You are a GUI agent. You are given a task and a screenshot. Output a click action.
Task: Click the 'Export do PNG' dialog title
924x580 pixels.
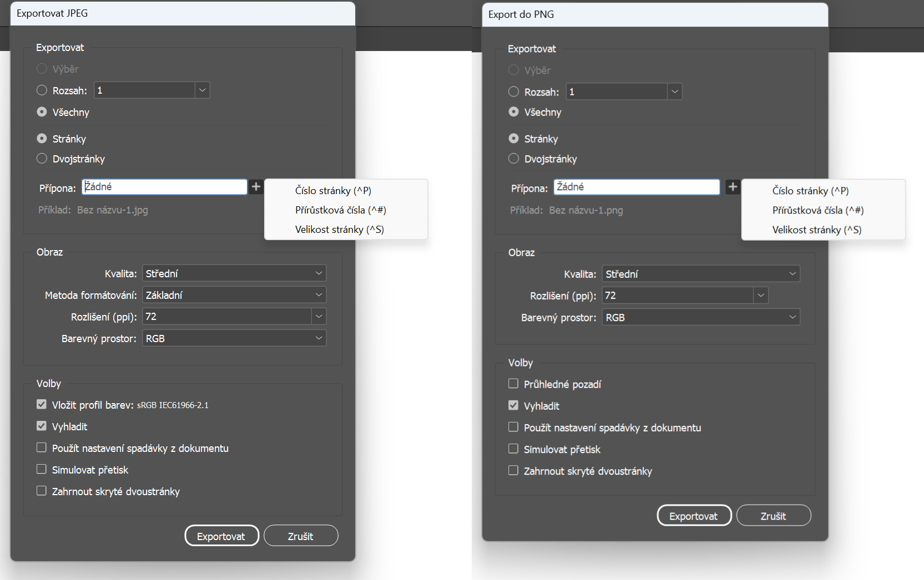click(521, 14)
